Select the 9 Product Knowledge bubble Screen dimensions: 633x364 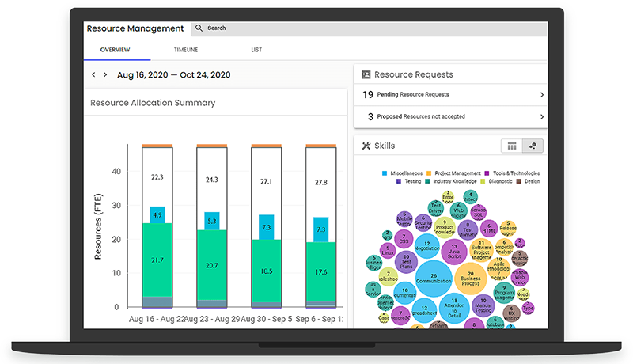(x=445, y=227)
